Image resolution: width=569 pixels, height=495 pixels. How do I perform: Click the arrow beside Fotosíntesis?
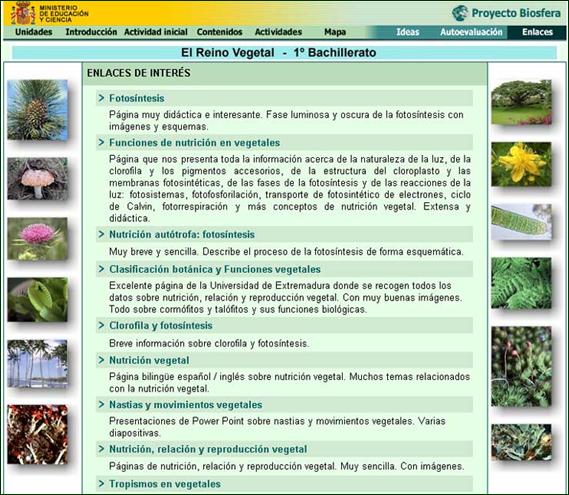tap(101, 98)
